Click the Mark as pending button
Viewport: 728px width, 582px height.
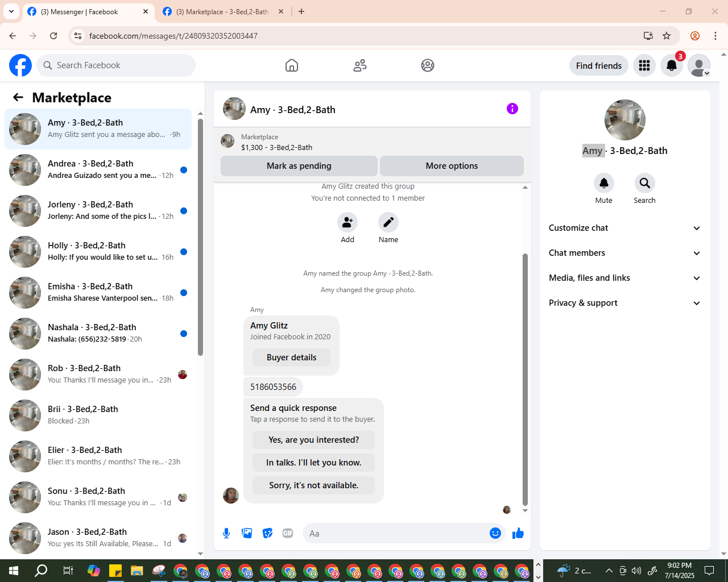pos(299,166)
